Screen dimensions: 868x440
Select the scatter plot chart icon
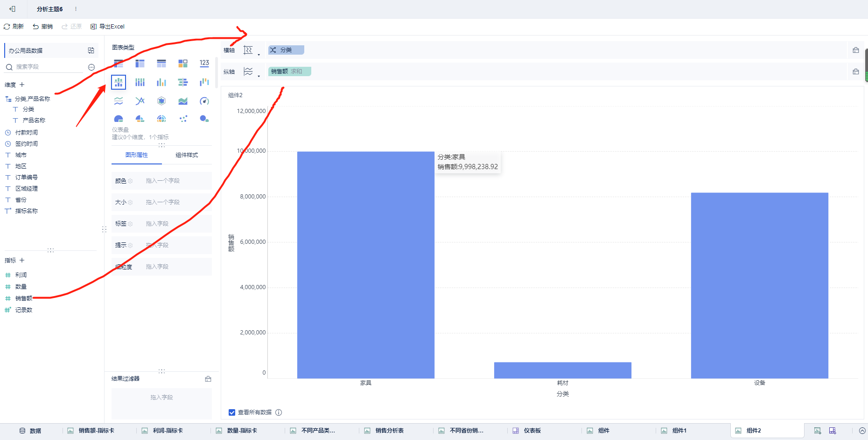[x=183, y=119]
